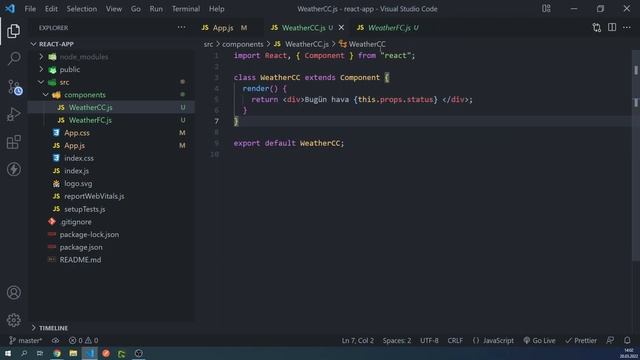
Task: Click the editor vertical scrollbar
Action: point(636,155)
